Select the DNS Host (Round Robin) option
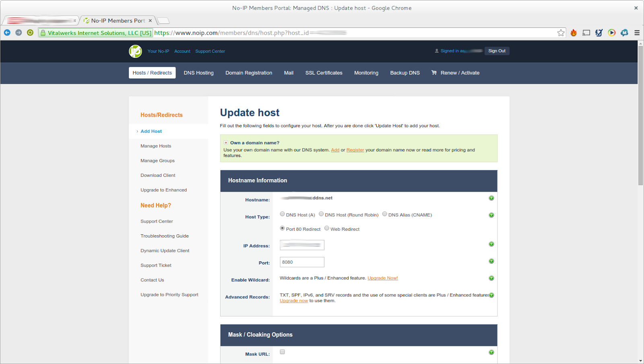644x364 pixels. pos(321,214)
